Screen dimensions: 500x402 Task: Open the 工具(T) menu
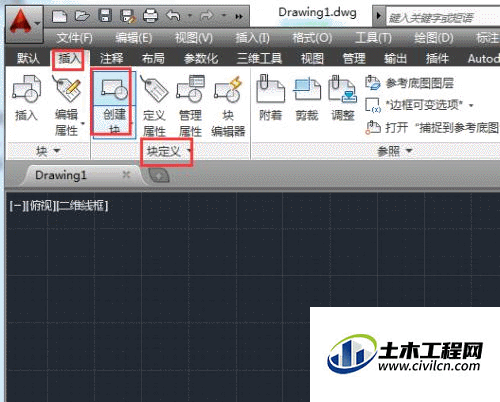(373, 38)
